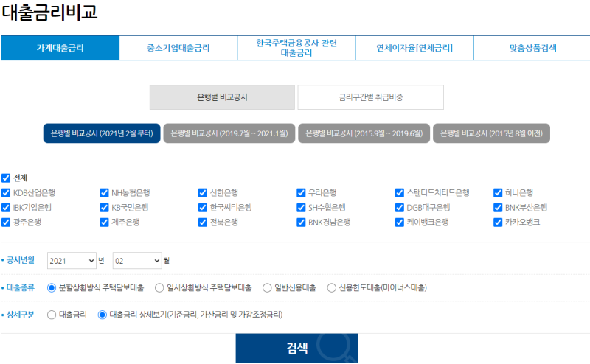The width and height of the screenshot is (590, 364).
Task: Toggle SH수협은행 checkbox
Action: pyautogui.click(x=301, y=208)
